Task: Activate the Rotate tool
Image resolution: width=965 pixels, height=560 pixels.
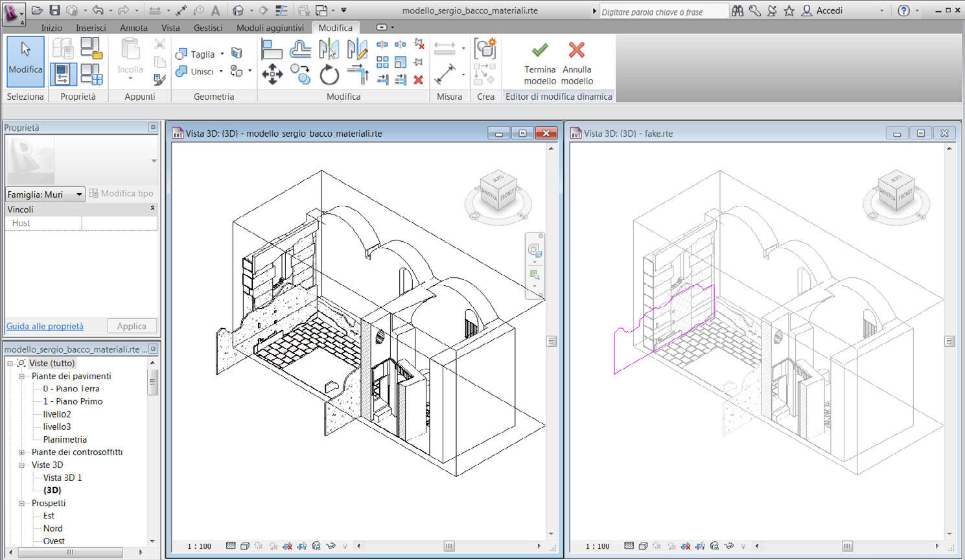Action: 329,75
